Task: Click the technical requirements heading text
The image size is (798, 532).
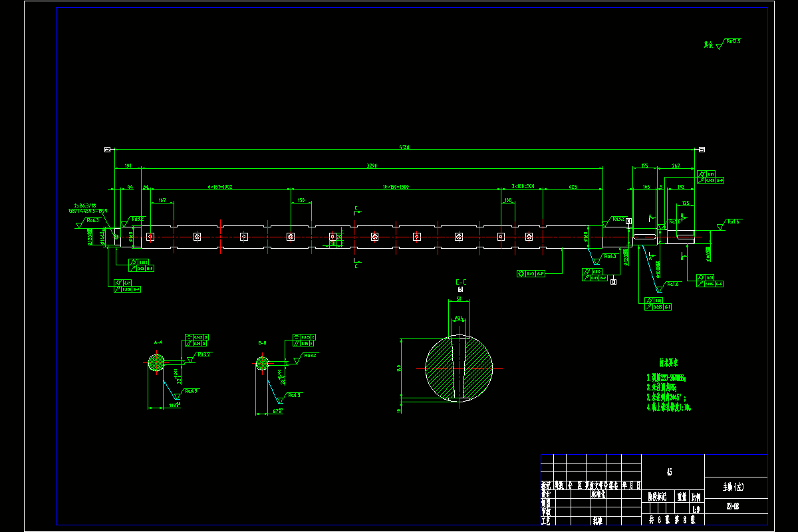Action: point(668,364)
